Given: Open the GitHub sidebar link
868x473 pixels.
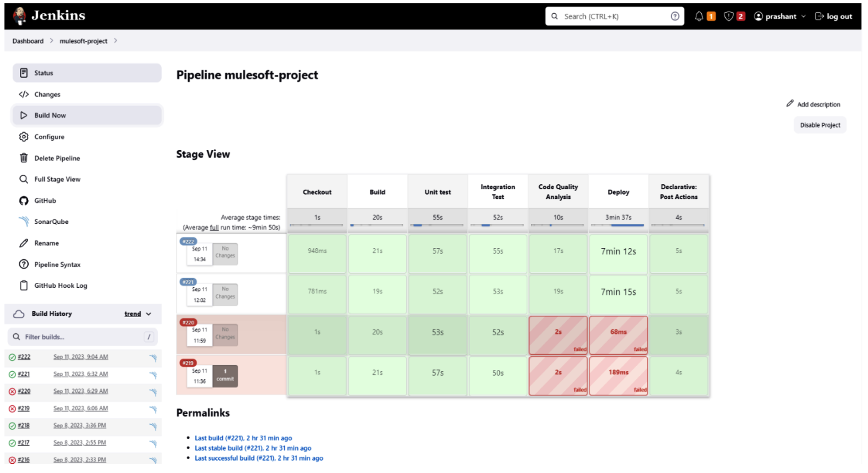Looking at the screenshot, I should click(x=87, y=201).
